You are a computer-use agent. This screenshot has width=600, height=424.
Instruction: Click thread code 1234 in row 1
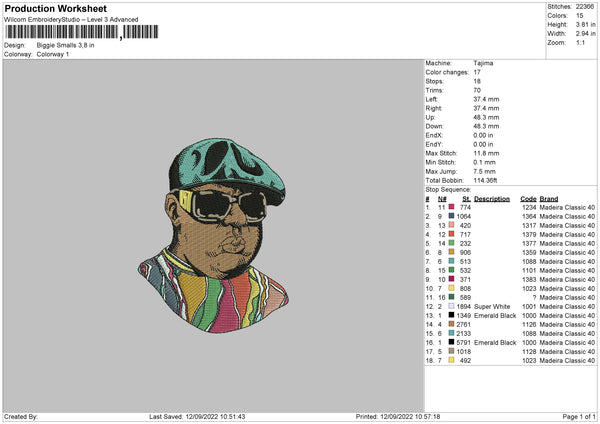529,207
